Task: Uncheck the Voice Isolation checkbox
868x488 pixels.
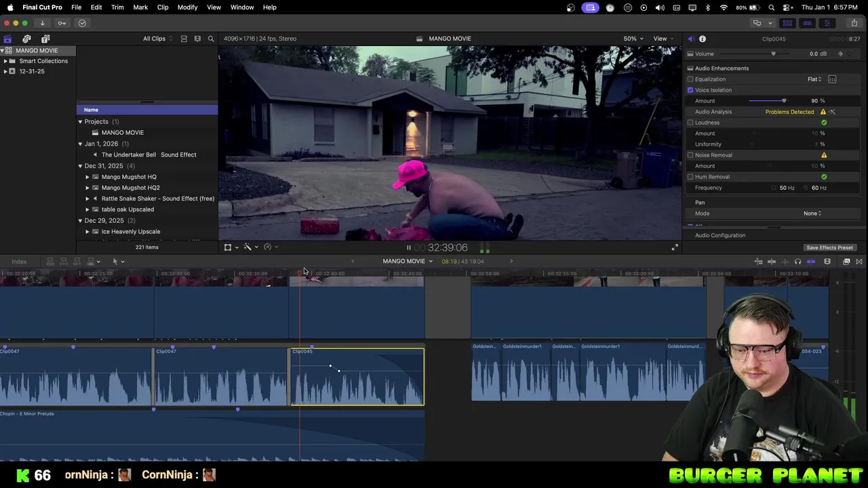Action: [690, 90]
